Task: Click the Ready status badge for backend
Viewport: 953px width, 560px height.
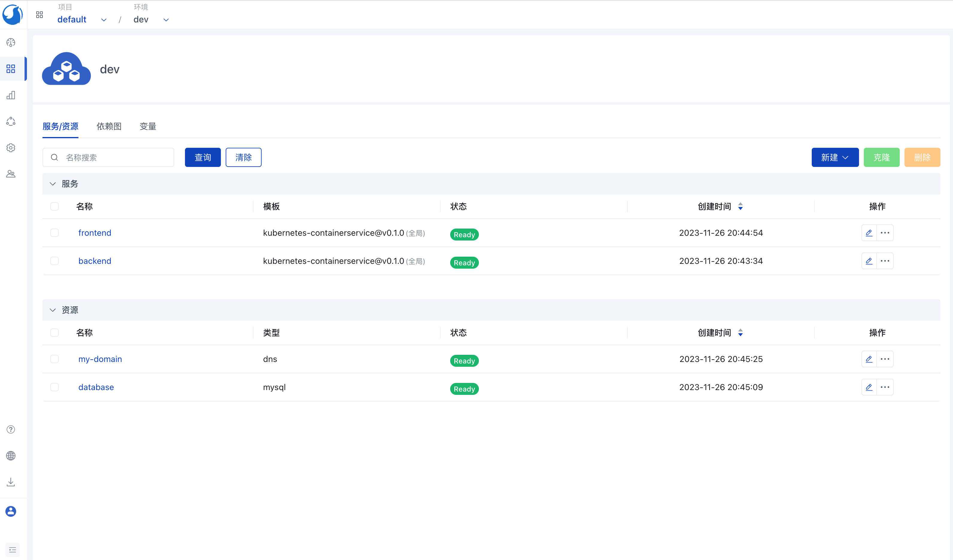Action: pyautogui.click(x=465, y=263)
